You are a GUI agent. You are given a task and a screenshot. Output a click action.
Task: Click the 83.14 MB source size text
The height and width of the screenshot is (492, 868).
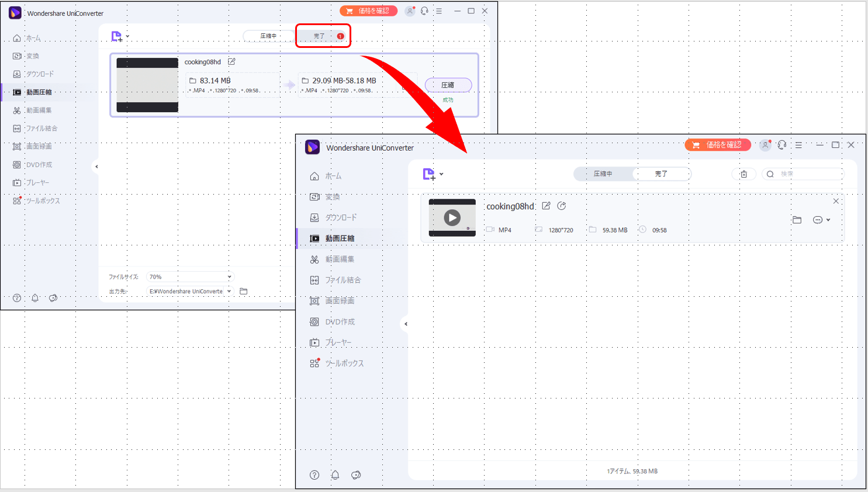[215, 81]
